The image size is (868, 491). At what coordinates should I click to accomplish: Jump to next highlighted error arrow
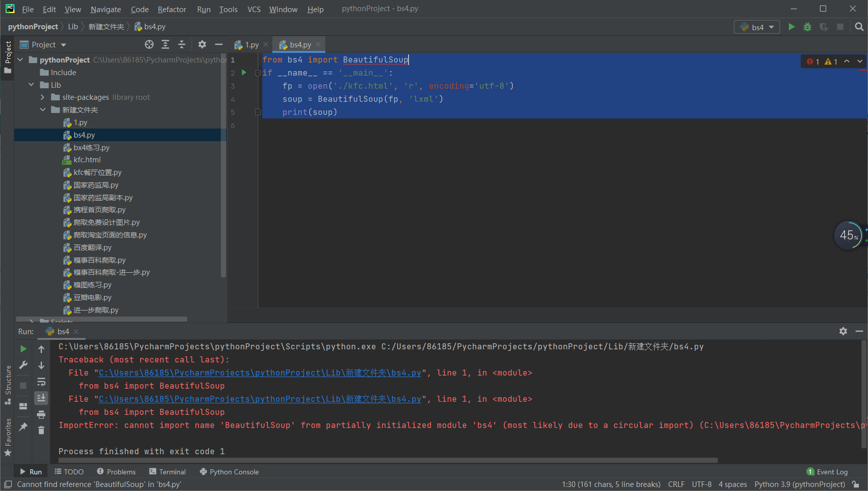click(x=859, y=62)
